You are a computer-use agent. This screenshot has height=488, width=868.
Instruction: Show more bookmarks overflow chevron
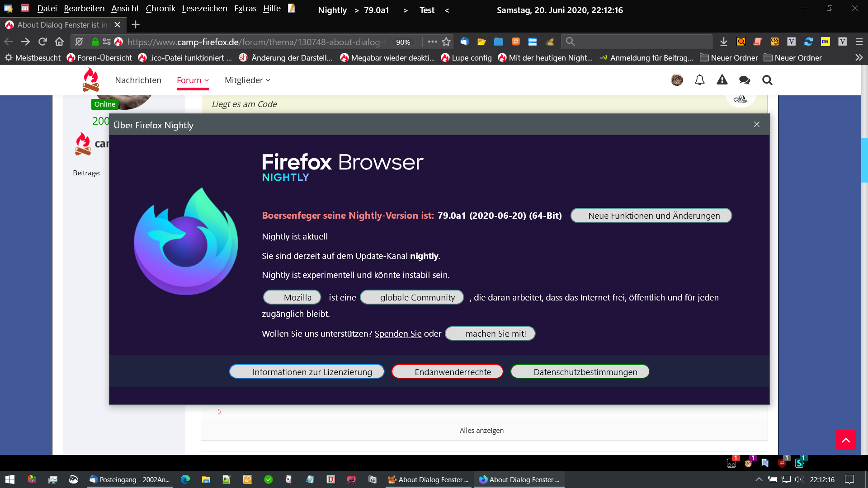859,57
